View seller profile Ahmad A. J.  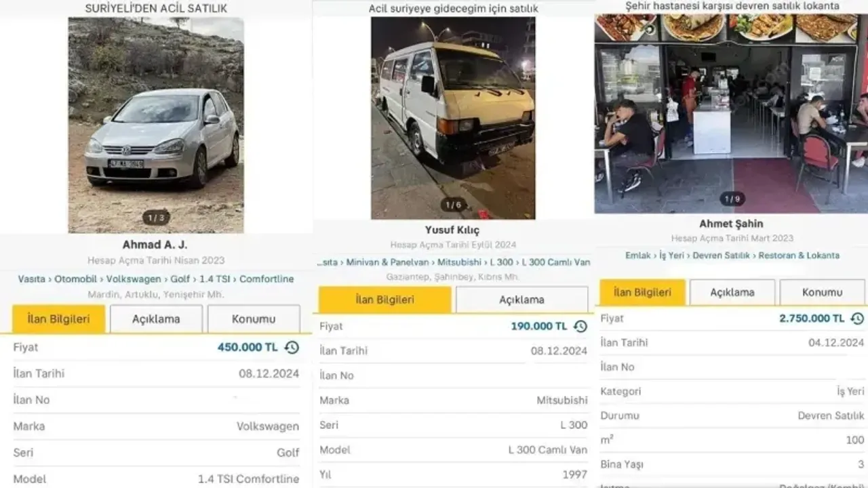156,245
